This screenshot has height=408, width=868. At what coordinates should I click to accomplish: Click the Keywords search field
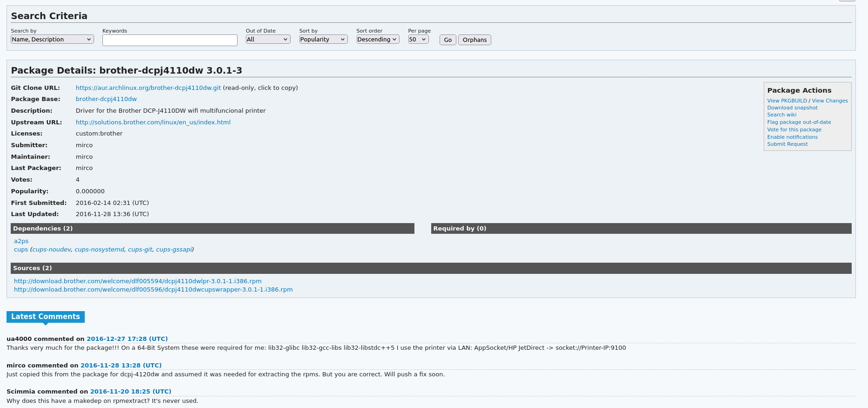(x=170, y=41)
